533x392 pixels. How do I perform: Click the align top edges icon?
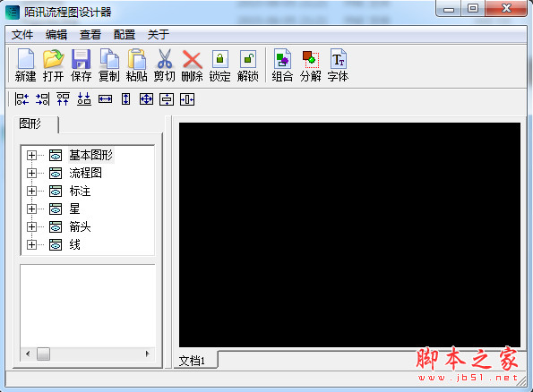pyautogui.click(x=64, y=99)
